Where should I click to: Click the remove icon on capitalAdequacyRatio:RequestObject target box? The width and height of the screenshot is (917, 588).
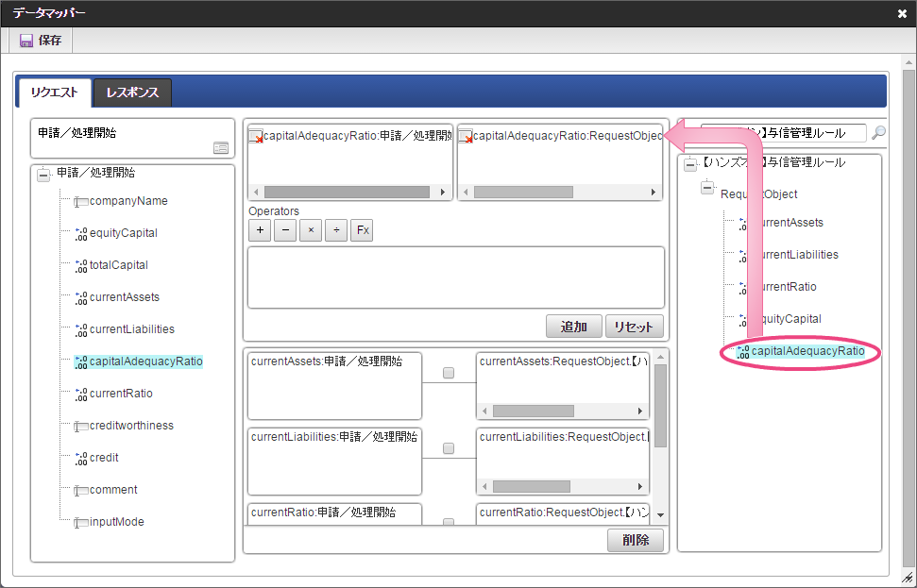466,137
